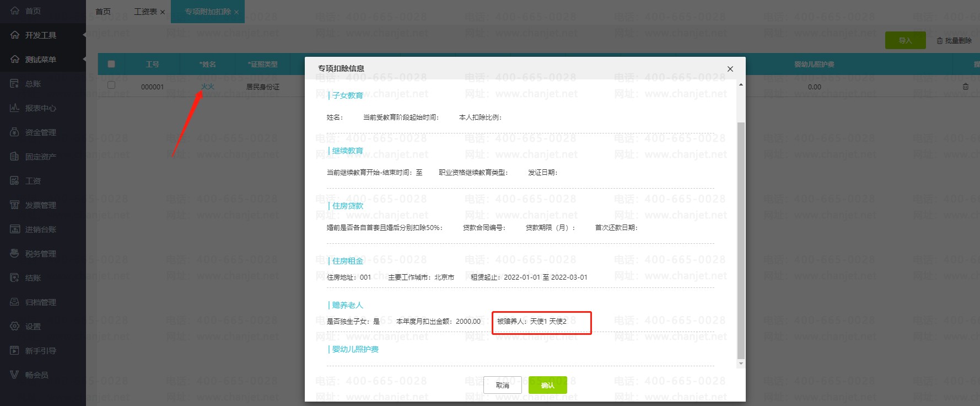980x406 pixels.
Task: Close the 专项附加扣除 tab with its X
Action: point(236,12)
